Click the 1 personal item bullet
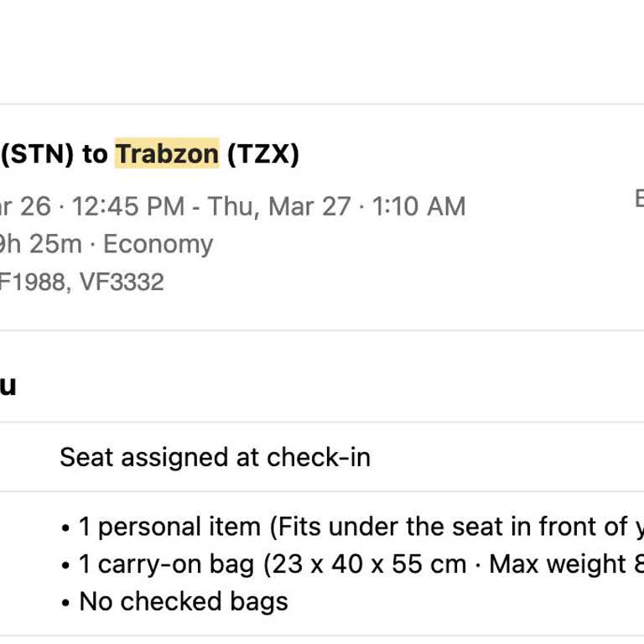644x644 pixels. (169, 527)
